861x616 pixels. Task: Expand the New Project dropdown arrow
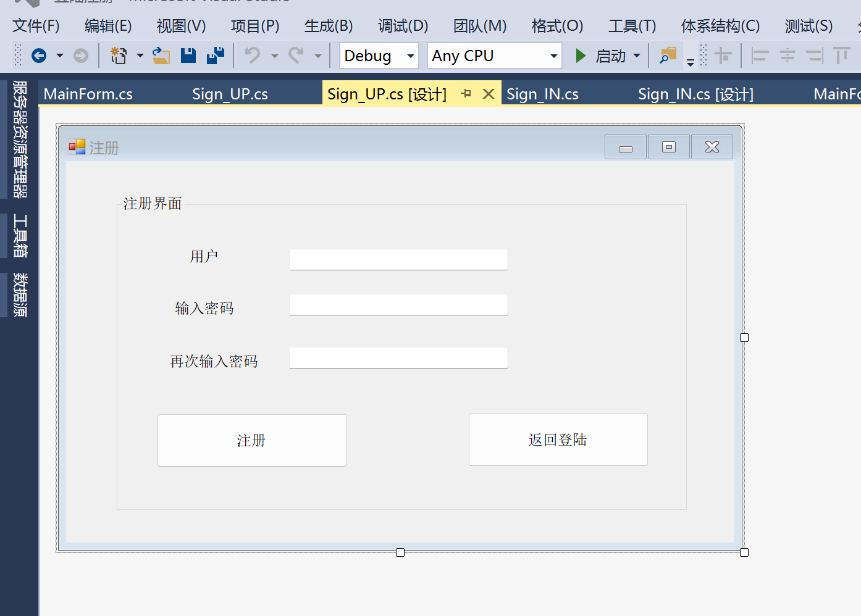(x=140, y=56)
